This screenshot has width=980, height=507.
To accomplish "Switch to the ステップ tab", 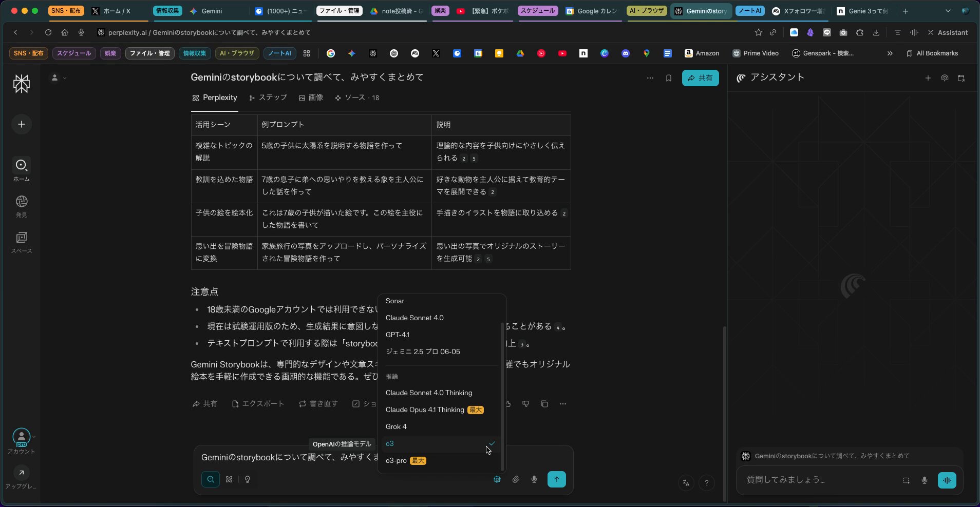I will [x=268, y=98].
